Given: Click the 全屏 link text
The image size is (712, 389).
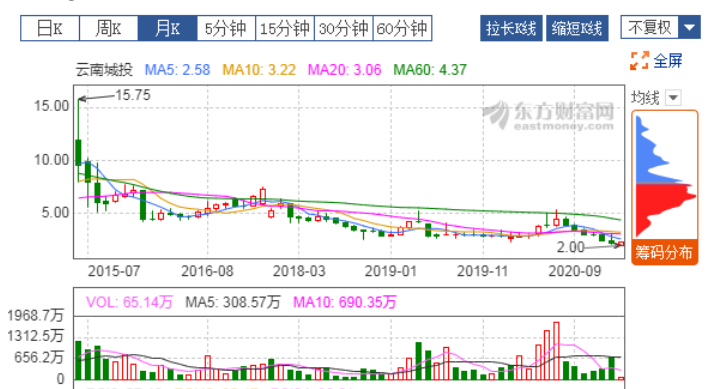Looking at the screenshot, I should point(668,60).
